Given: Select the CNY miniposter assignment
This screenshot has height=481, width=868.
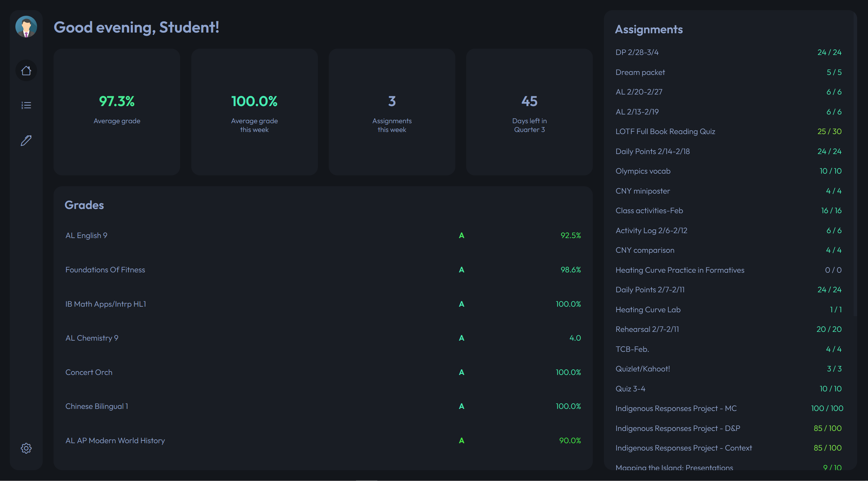Looking at the screenshot, I should tap(728, 191).
